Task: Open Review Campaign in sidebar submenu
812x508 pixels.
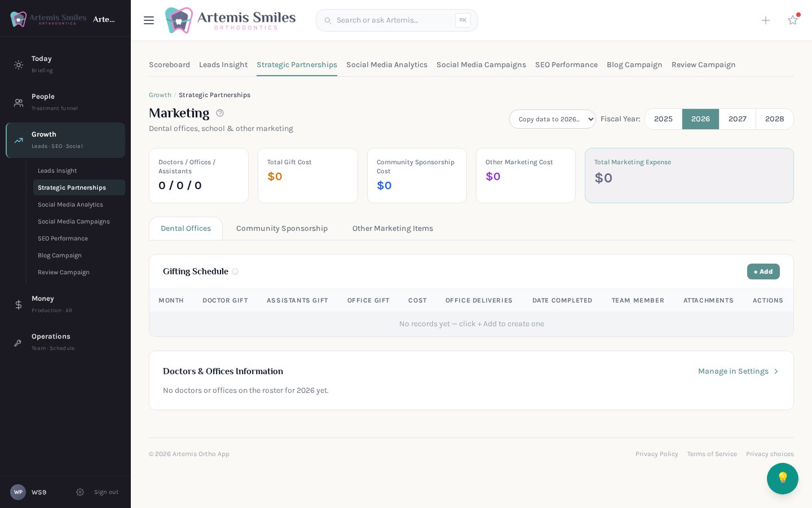Action: tap(79, 272)
